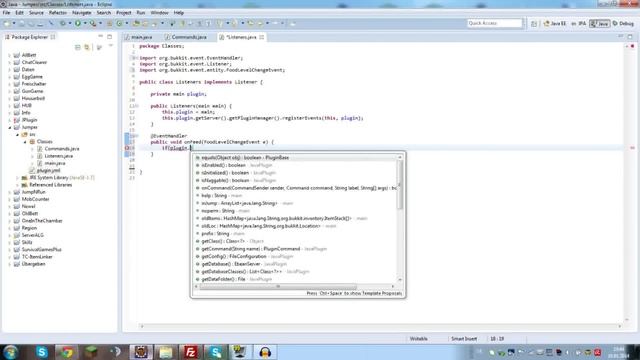Select the OneInTheChamber project
The height and width of the screenshot is (360, 640).
(42, 221)
